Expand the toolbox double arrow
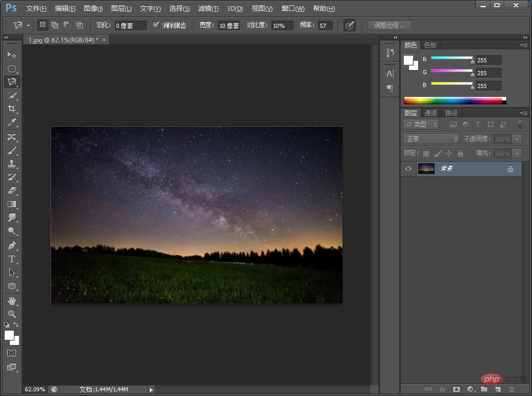The height and width of the screenshot is (396, 532). click(x=6, y=37)
